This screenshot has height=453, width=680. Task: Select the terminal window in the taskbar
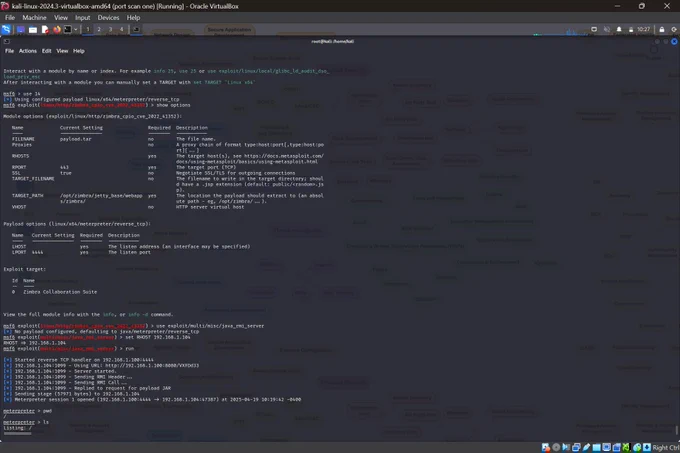coord(136,29)
